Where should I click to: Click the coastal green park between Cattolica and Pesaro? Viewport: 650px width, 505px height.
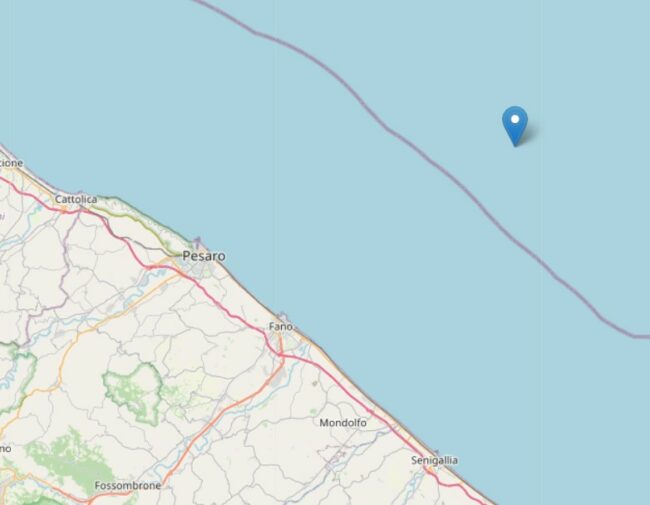point(141,219)
